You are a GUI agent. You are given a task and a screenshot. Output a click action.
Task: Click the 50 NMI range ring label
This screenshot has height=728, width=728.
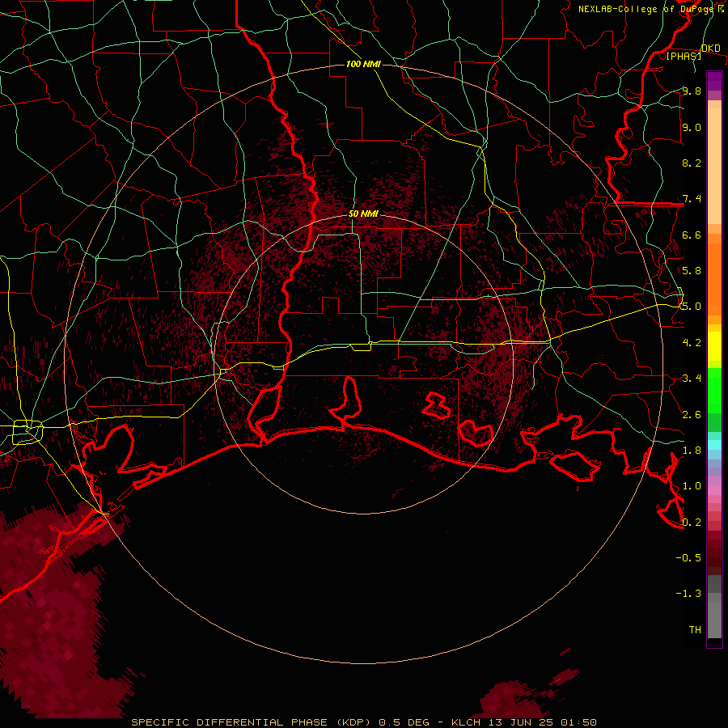click(363, 214)
